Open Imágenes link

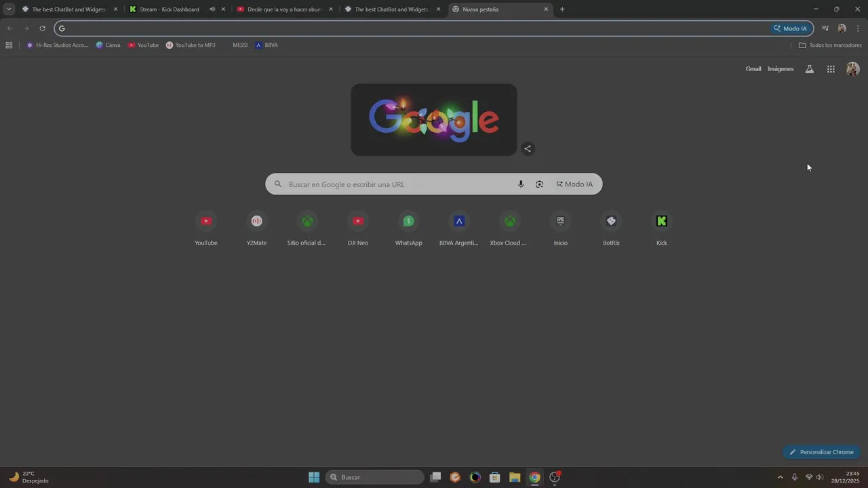[781, 69]
